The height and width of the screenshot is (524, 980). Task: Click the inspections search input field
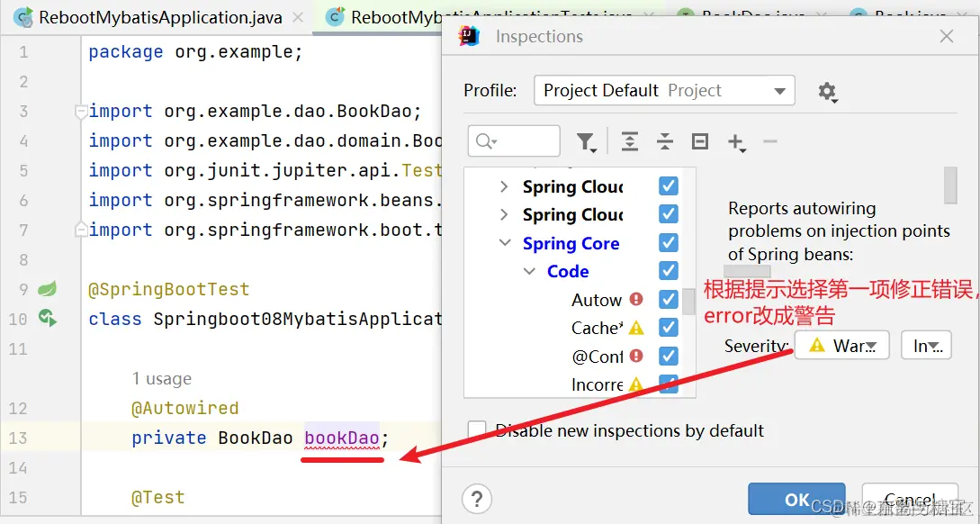point(514,141)
